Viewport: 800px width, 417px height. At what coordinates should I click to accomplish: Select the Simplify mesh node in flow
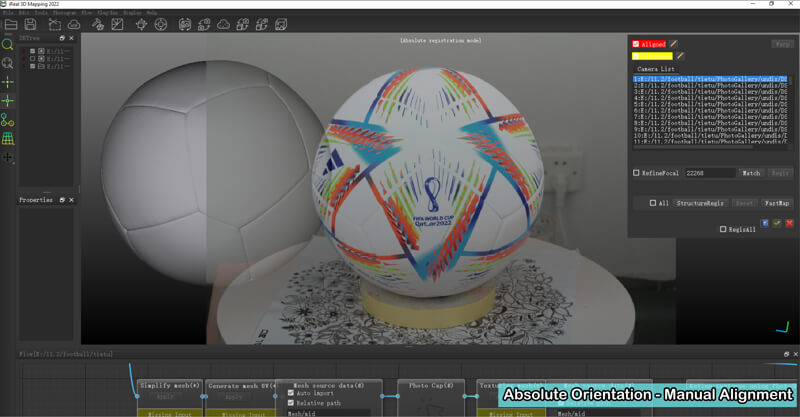(170, 385)
